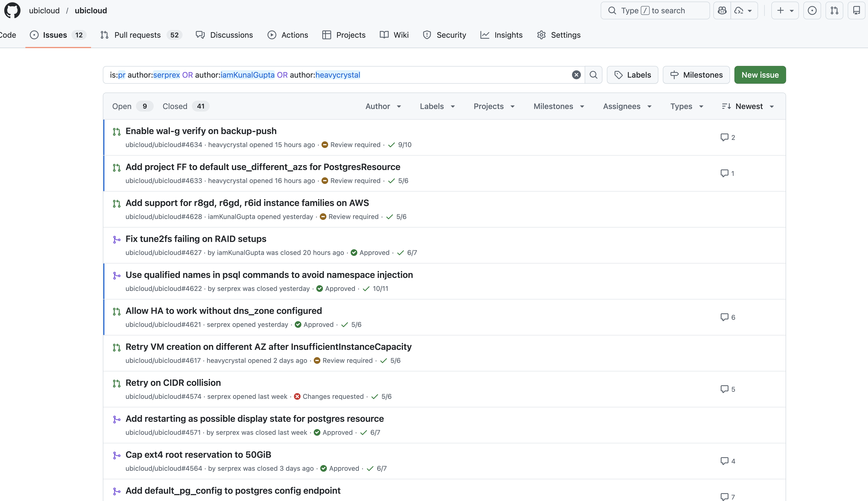Open Fix tune2fs failing on RAID setups
The image size is (868, 501).
click(x=196, y=239)
